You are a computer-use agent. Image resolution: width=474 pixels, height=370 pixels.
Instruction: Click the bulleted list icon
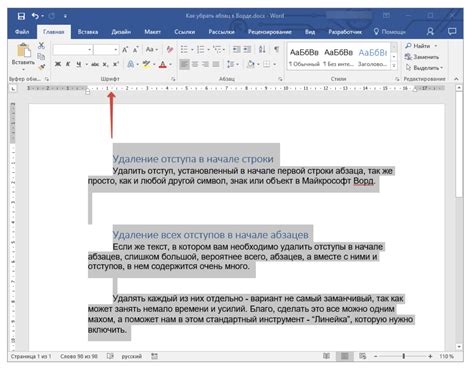[184, 50]
